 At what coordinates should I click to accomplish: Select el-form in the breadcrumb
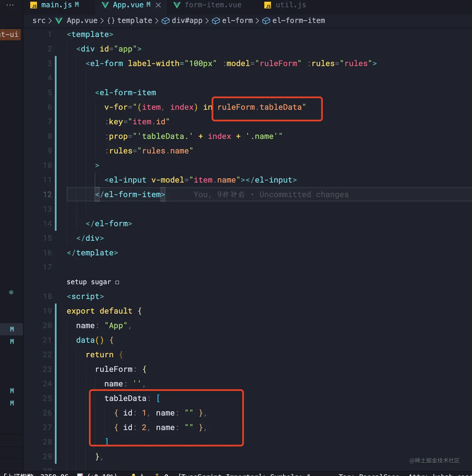point(237,21)
